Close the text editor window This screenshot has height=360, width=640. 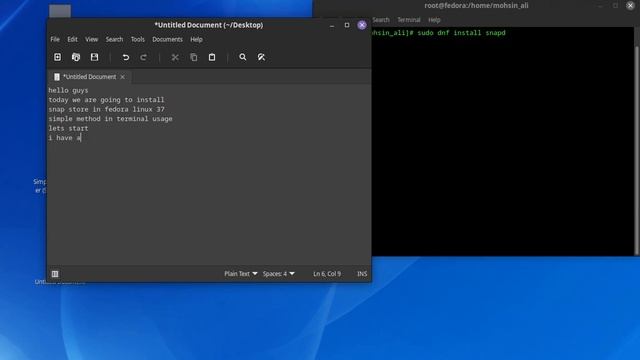[x=362, y=25]
